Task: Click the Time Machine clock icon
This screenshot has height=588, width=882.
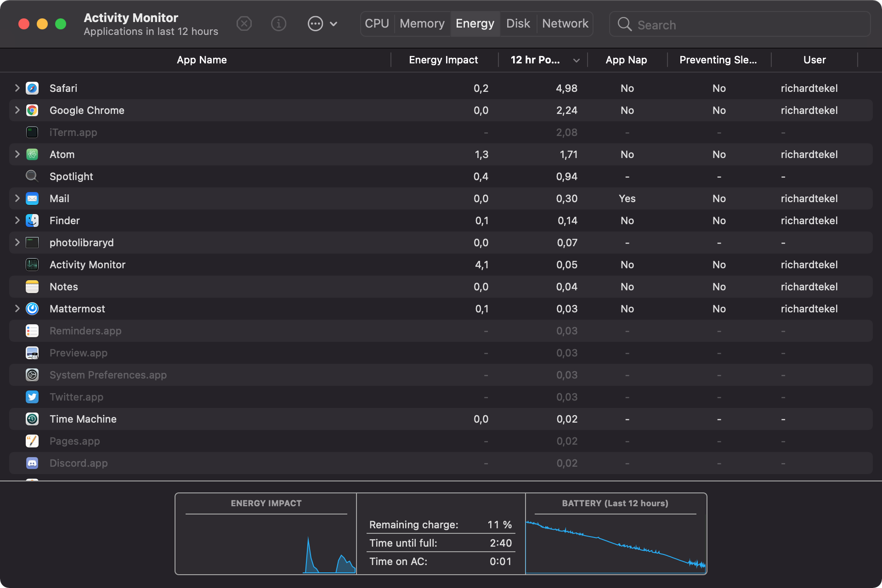Action: 32,419
